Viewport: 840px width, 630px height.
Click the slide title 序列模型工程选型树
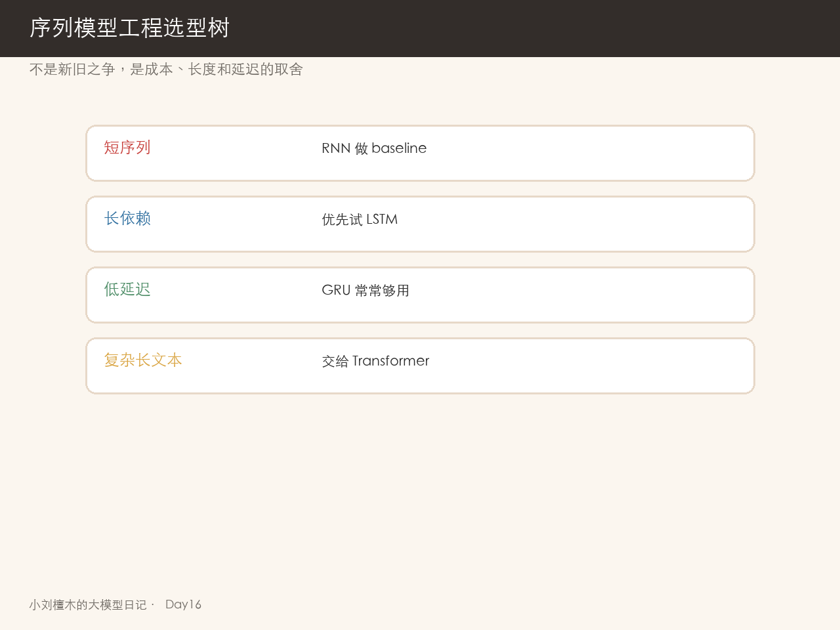[x=129, y=28]
